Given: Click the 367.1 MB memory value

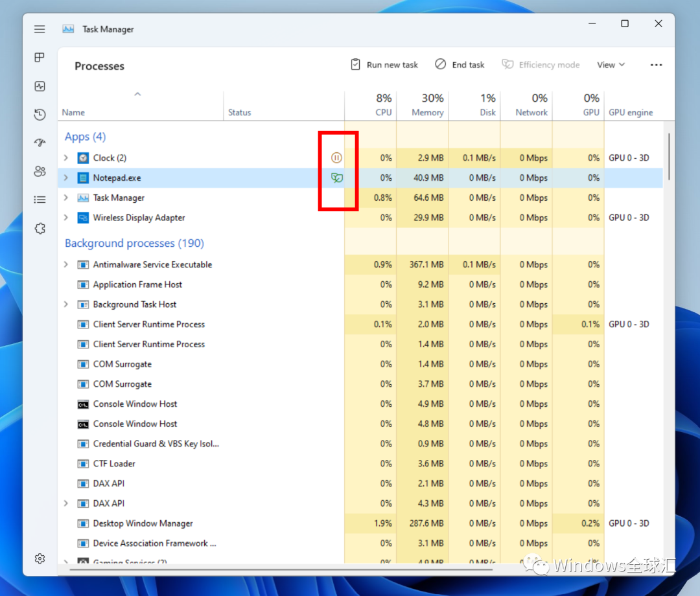Looking at the screenshot, I should 426,264.
